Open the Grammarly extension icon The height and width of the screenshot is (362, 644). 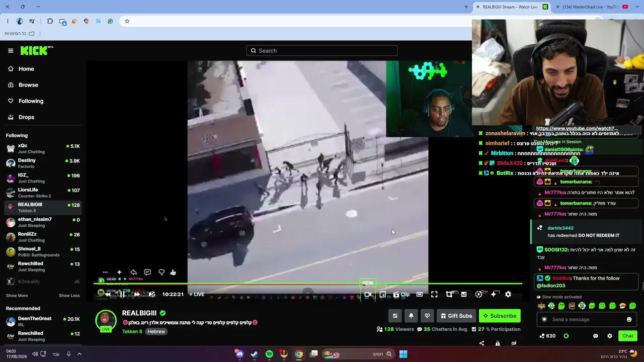tap(110, 21)
